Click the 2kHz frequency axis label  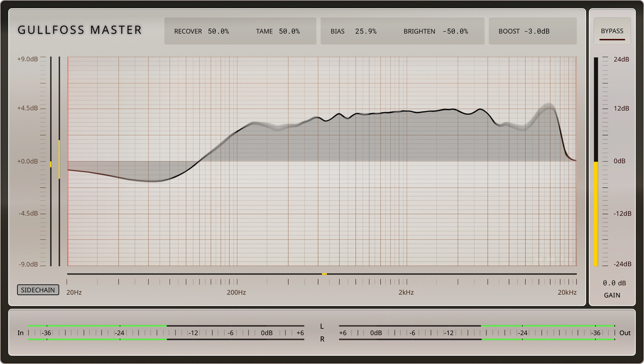(406, 293)
